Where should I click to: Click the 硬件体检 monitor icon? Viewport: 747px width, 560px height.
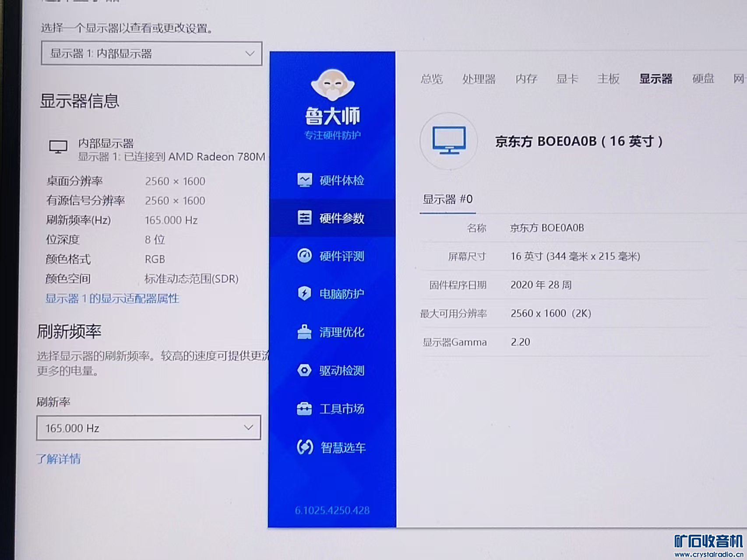click(x=304, y=180)
